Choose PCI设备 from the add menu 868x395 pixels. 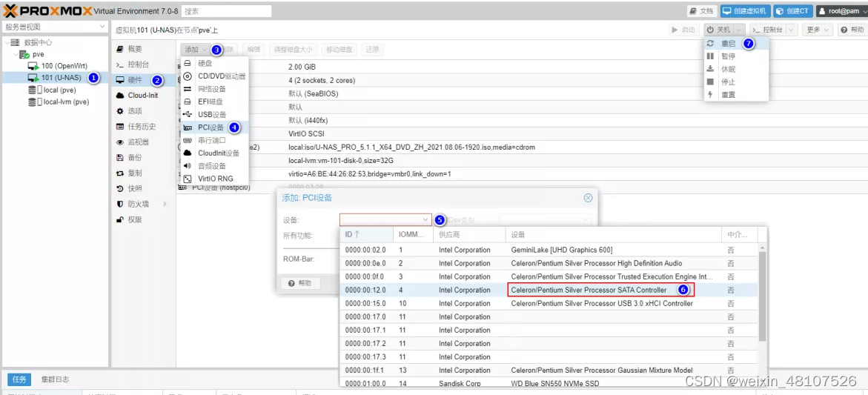click(x=215, y=127)
